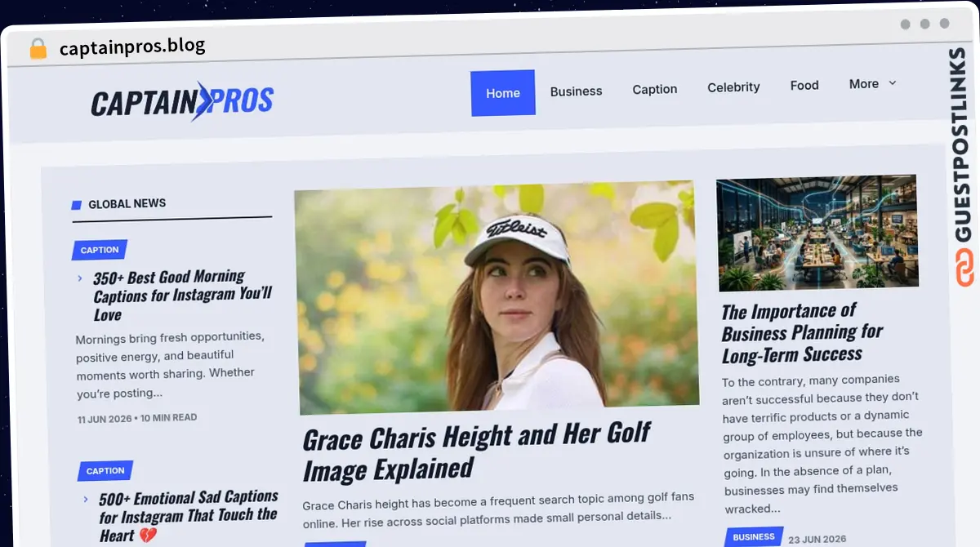Click the Caption tag above Sad Captions article
The image size is (980, 547).
(x=105, y=471)
